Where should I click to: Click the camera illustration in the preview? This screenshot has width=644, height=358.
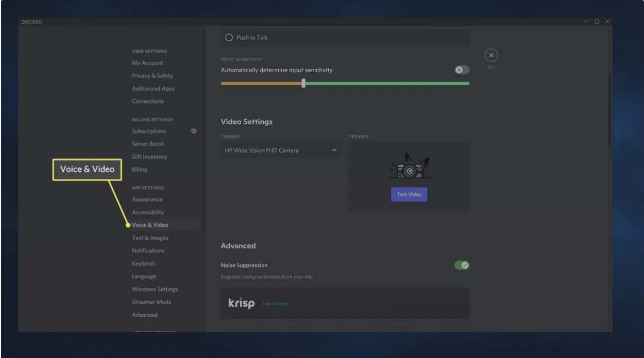pyautogui.click(x=409, y=166)
